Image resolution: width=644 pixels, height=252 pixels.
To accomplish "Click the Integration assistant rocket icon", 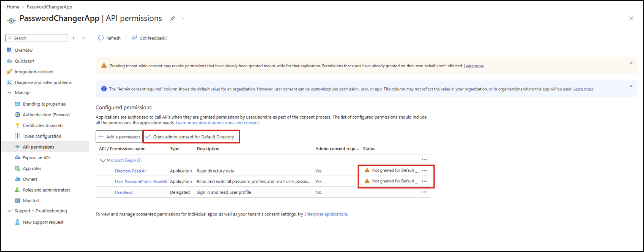I will coord(9,71).
